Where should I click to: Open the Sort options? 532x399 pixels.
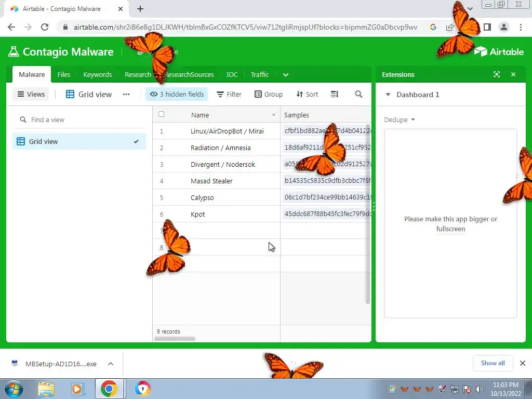307,94
